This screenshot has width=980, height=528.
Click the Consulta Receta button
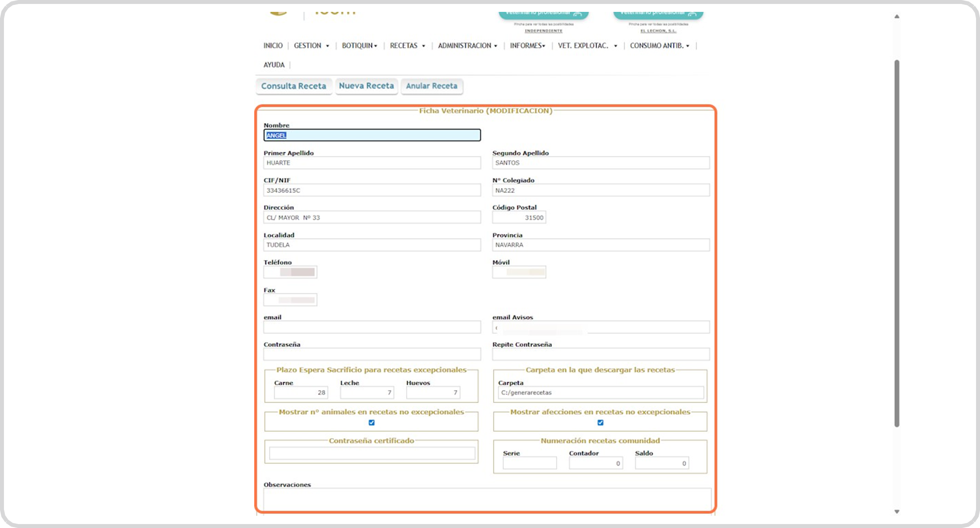293,86
